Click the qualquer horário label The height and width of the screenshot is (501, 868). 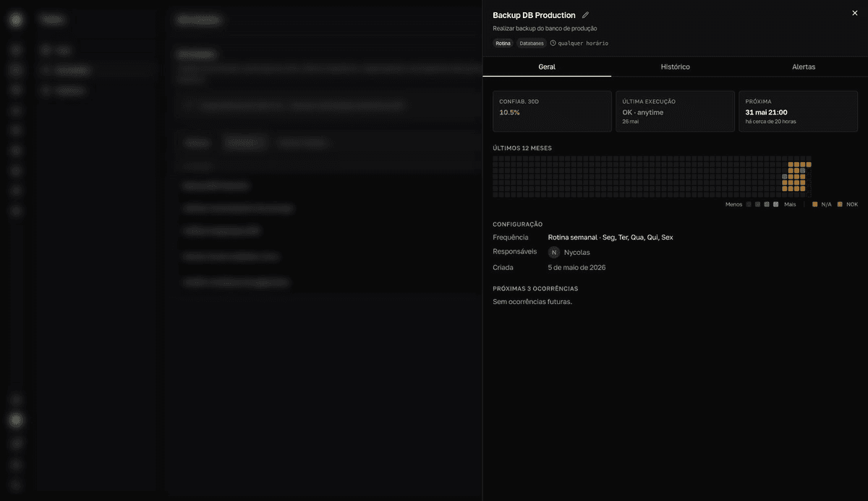(583, 43)
